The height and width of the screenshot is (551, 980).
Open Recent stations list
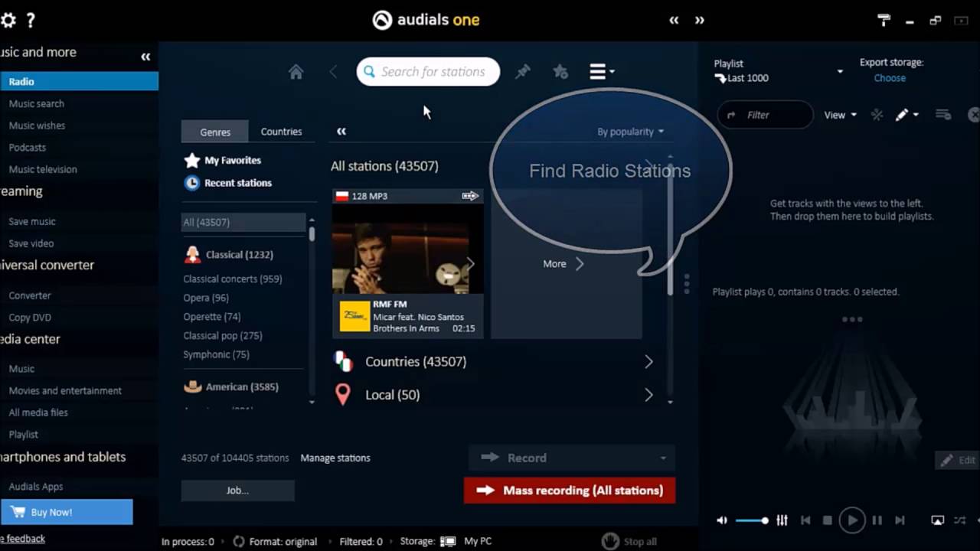tap(228, 183)
